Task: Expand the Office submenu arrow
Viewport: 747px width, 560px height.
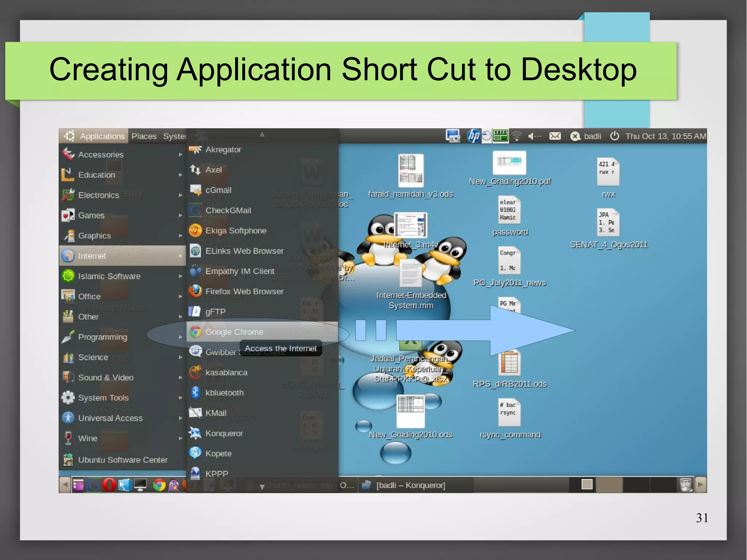Action: [x=180, y=296]
